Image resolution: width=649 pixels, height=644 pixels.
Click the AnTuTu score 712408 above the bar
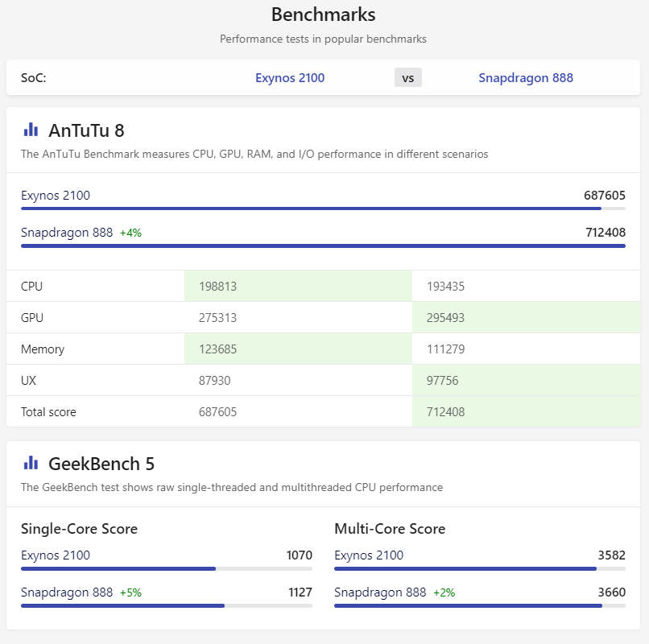pos(606,232)
